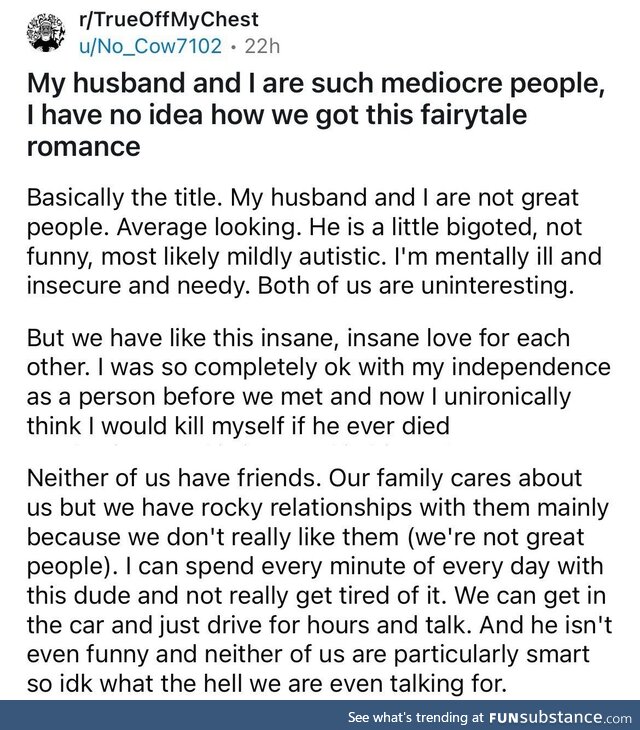The height and width of the screenshot is (730, 640).
Task: Open the post title about mediocre people
Action: tap(316, 115)
